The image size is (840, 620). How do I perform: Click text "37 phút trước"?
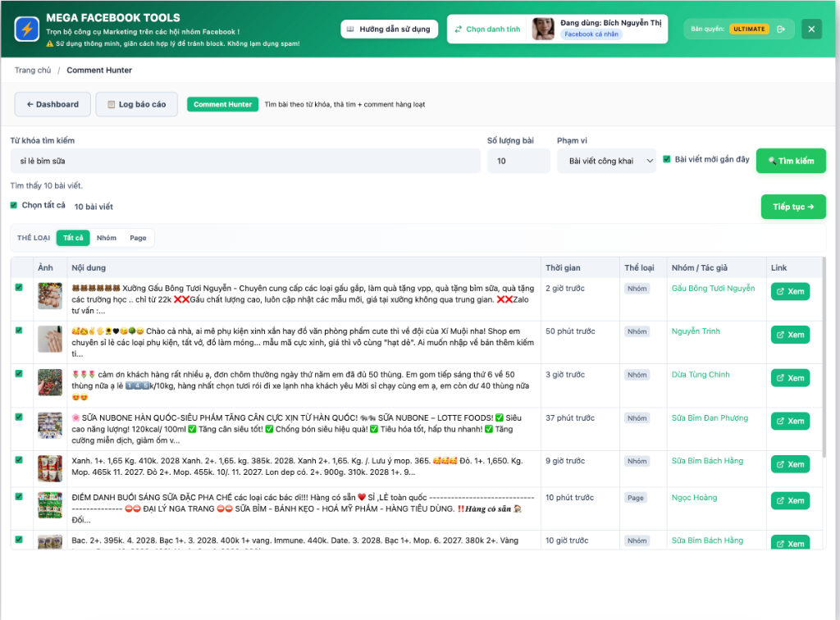(x=570, y=418)
